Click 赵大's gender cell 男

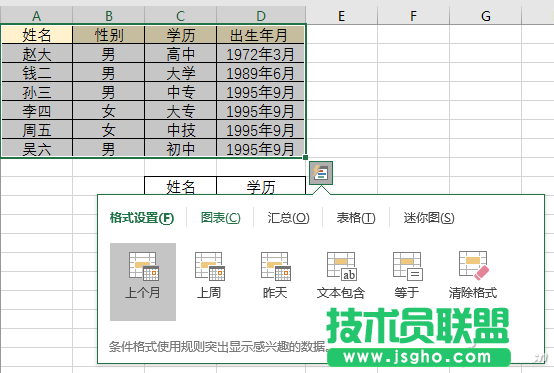[x=109, y=54]
